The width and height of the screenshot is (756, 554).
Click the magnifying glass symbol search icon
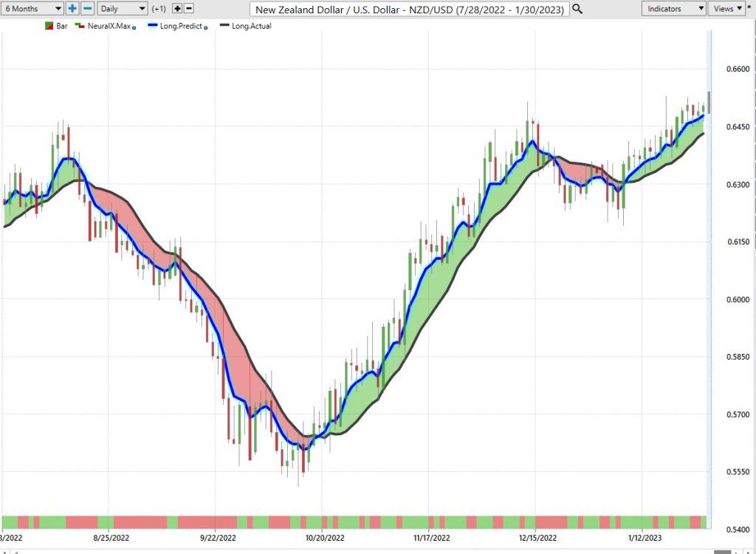click(x=577, y=9)
